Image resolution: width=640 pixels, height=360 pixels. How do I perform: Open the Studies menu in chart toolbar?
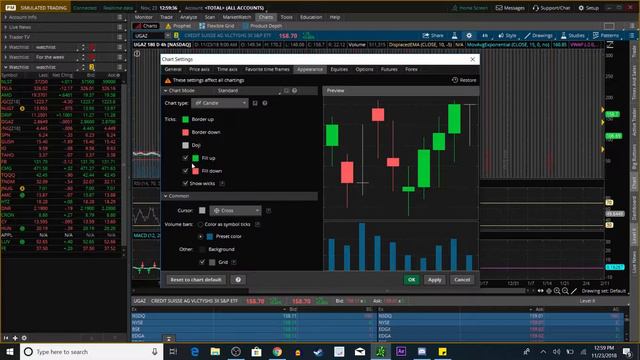pos(573,36)
